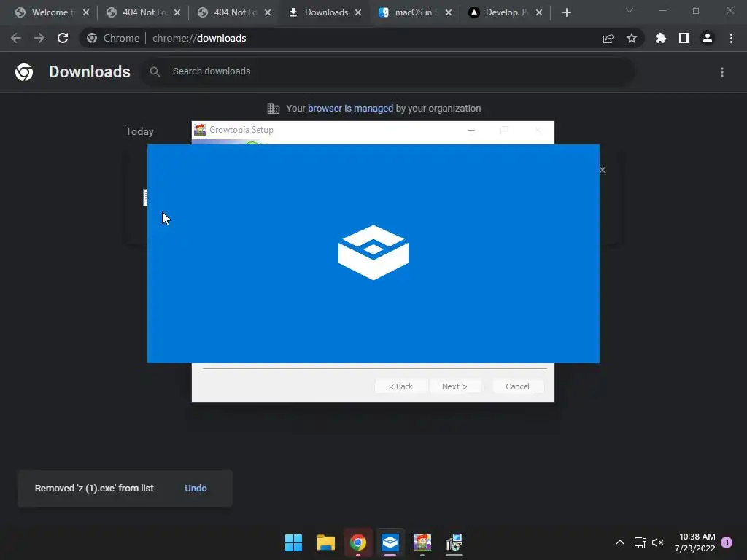Screen dimensions: 747x560
Task: Minimize the Growtopia Setup window
Action: [x=471, y=130]
